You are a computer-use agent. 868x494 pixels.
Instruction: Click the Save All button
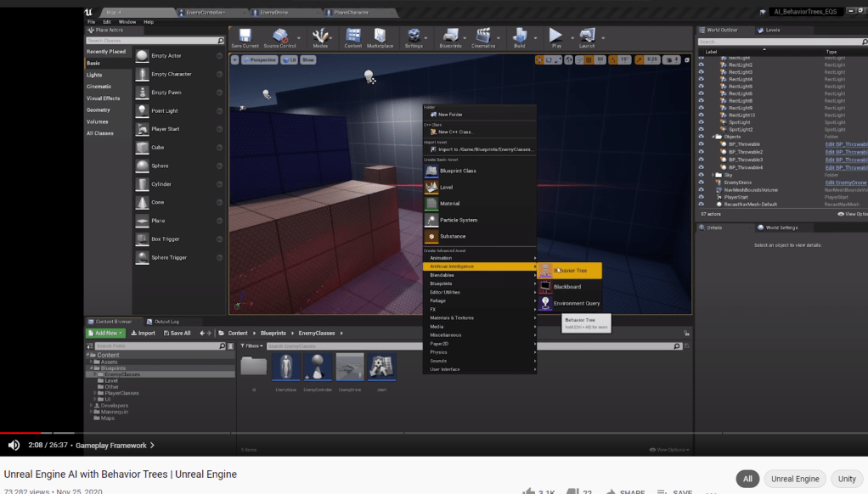coord(178,334)
